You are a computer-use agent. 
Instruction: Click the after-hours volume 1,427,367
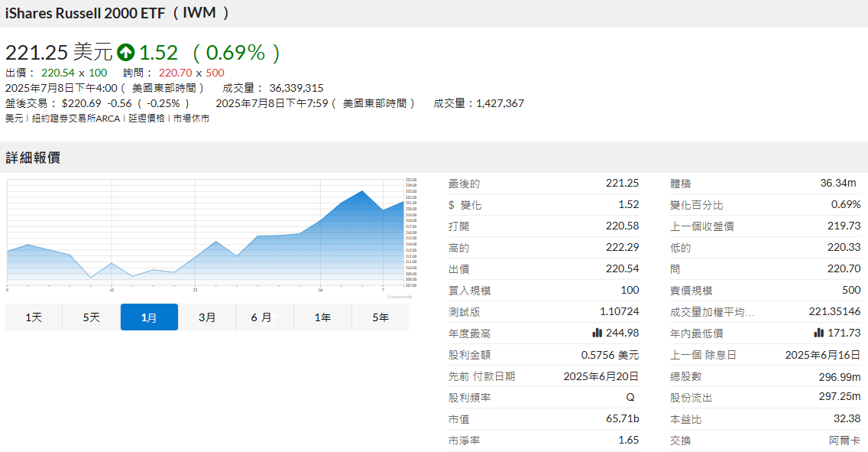click(x=500, y=103)
